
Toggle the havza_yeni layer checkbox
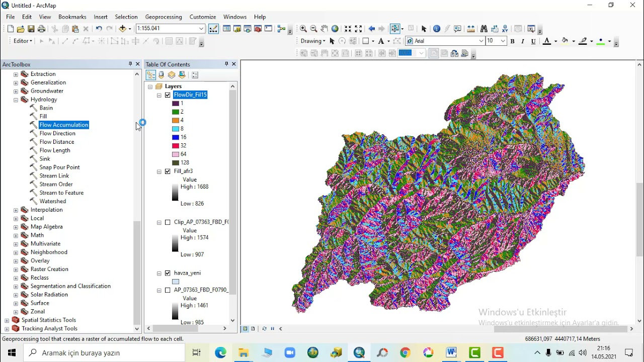168,273
